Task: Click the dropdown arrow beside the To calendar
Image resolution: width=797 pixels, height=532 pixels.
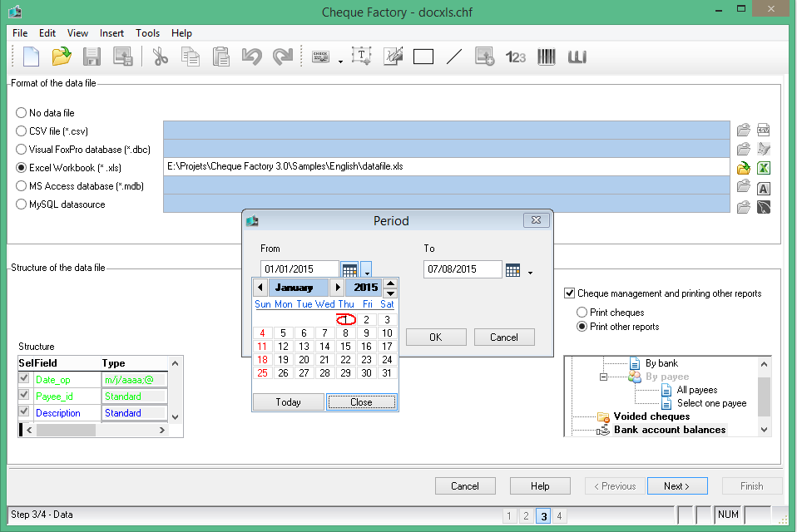Action: [530, 273]
